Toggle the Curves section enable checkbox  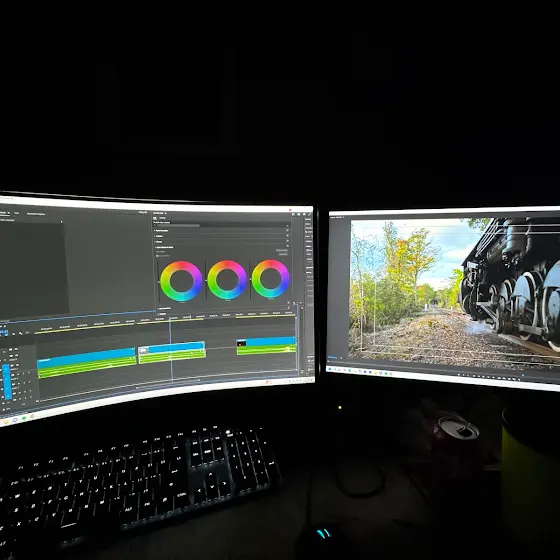pos(287,241)
